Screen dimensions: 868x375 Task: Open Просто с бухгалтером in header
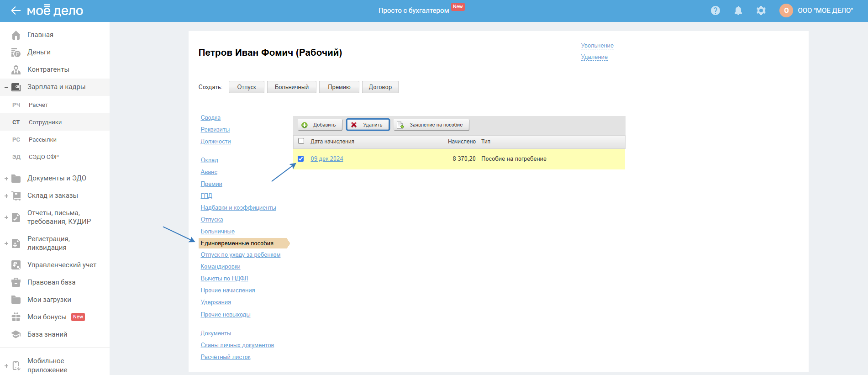click(x=414, y=11)
